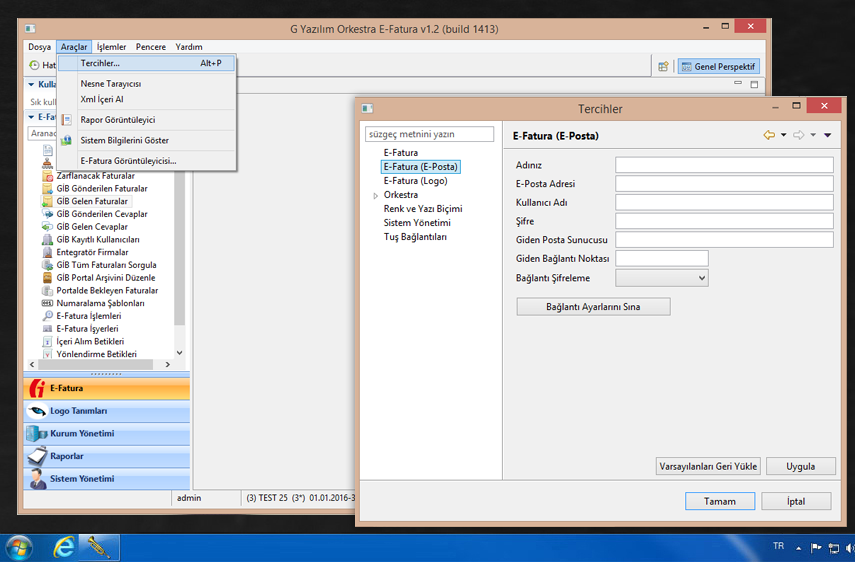Expand the Orkestra tree node
855x562 pixels.
tap(375, 195)
